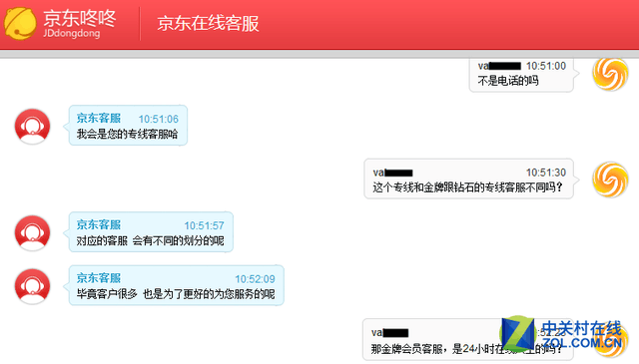Click the 京东咚咚 brand title text
Image resolution: width=639 pixels, height=364 pixels.
click(80, 18)
